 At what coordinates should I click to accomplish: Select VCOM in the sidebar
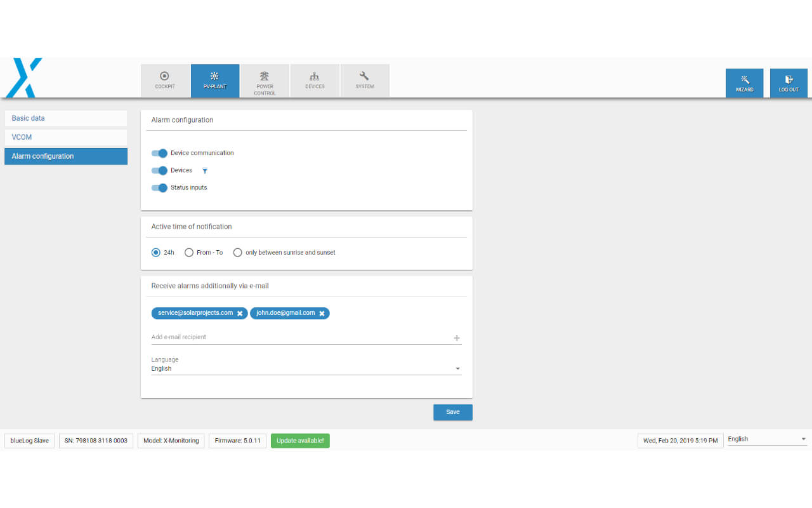[65, 137]
